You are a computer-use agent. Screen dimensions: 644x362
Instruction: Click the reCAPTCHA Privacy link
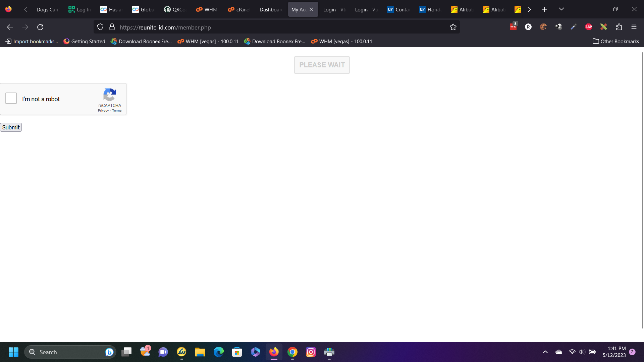pos(103,111)
